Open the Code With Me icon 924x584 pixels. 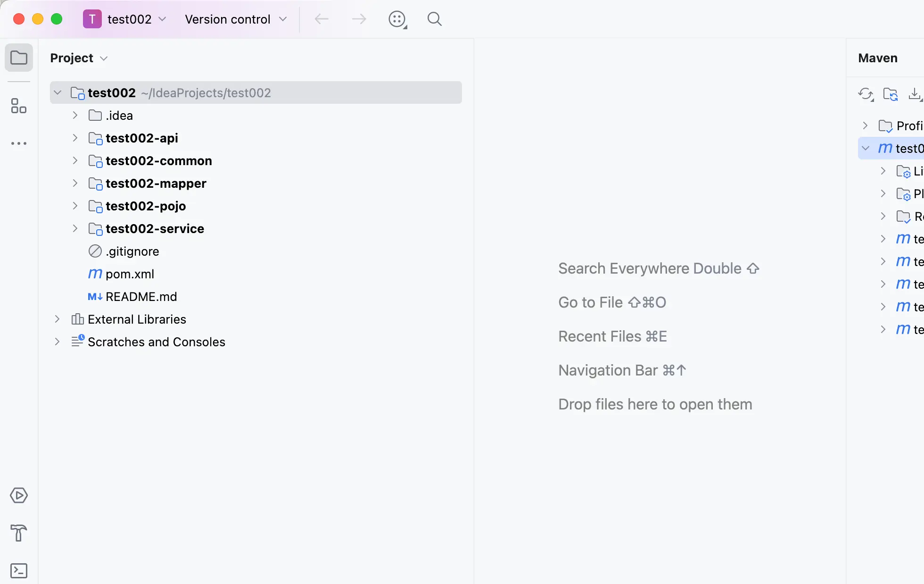coord(397,19)
